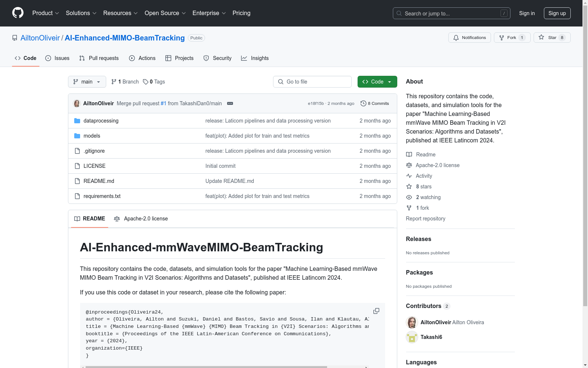The image size is (588, 368).
Task: Click the Go to file input
Action: [x=312, y=82]
